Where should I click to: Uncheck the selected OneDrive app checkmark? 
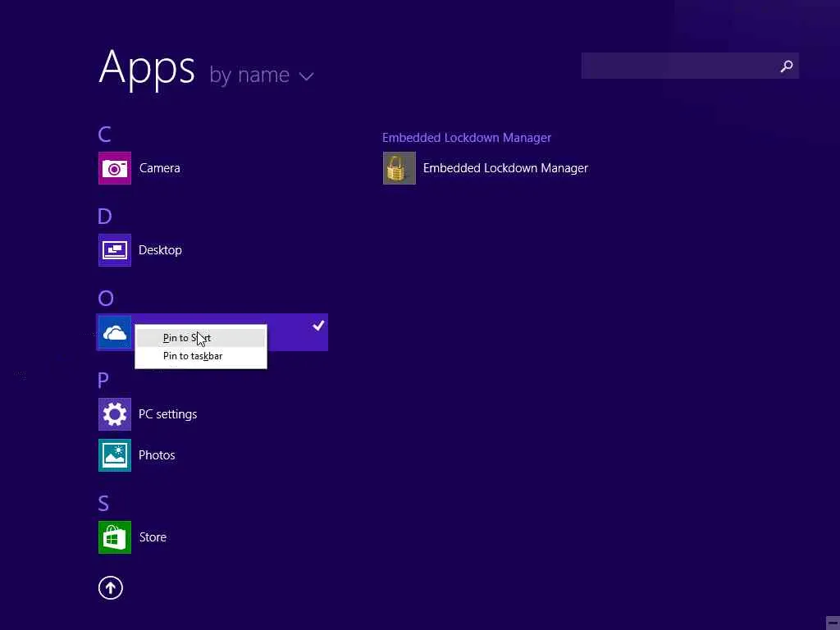coord(319,325)
